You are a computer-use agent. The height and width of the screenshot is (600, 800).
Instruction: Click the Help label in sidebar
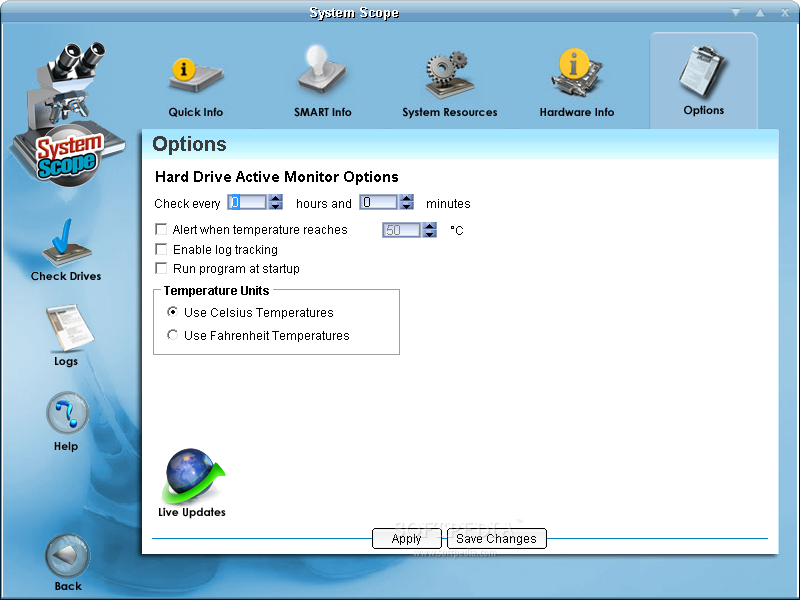[66, 446]
